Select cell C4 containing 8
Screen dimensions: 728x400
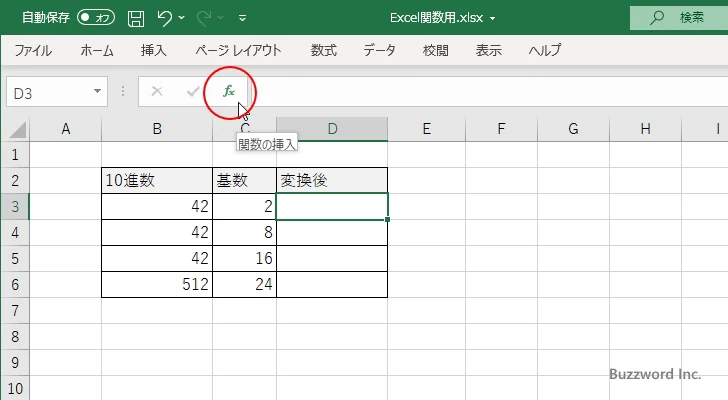(244, 232)
